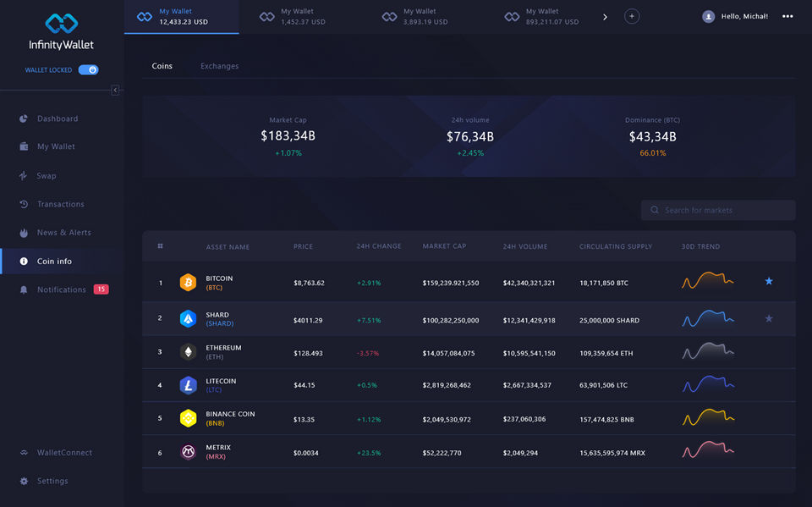Sort by the 24H Volume column header
Viewport: 812px width, 507px height.
pyautogui.click(x=525, y=247)
